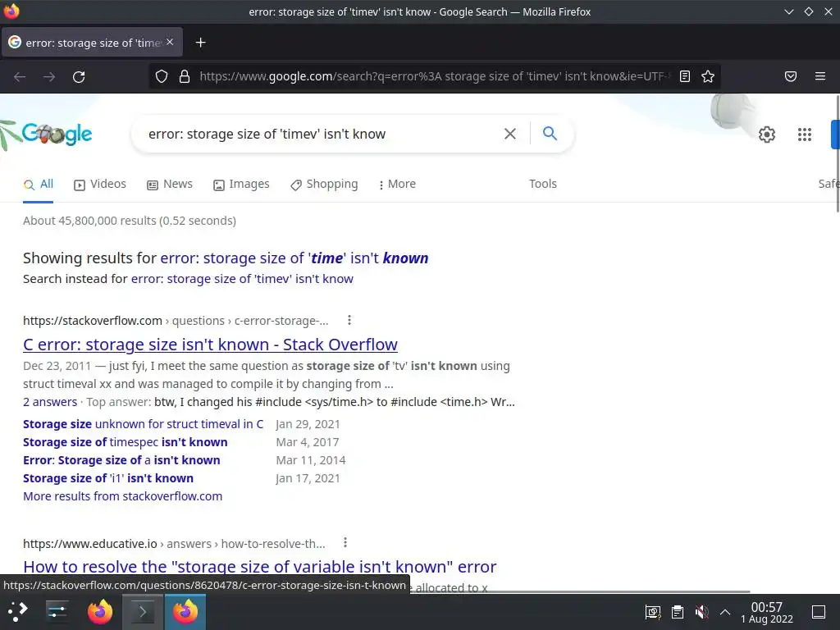Open corrected query 'time isn't known' link
This screenshot has height=630, width=840.
(294, 258)
